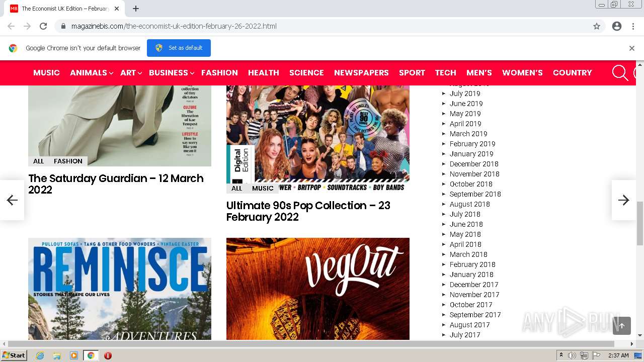This screenshot has width=644, height=362.
Task: Click the red antivirus taskbar icon
Action: pyautogui.click(x=108, y=355)
